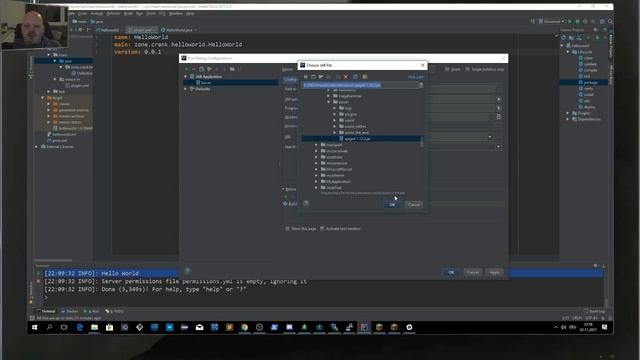This screenshot has width=640, height=360.
Task: Click OK in Choose JAR File dialog
Action: (392, 204)
